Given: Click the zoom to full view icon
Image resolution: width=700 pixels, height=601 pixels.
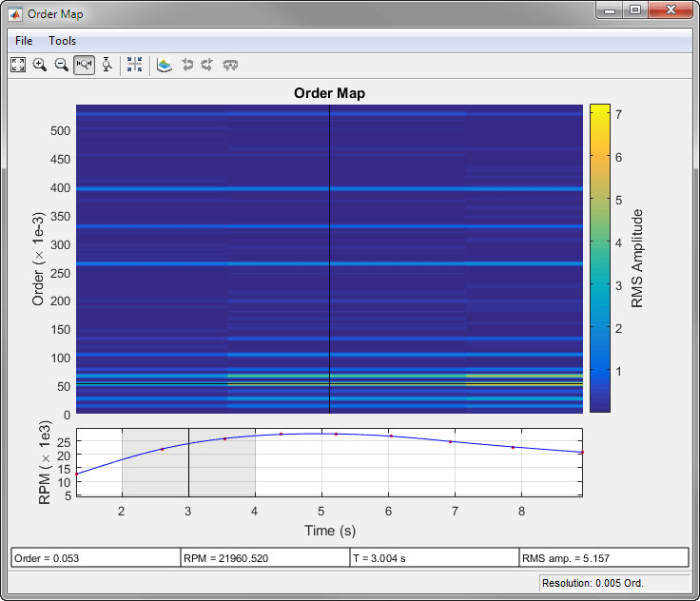Looking at the screenshot, I should [18, 65].
